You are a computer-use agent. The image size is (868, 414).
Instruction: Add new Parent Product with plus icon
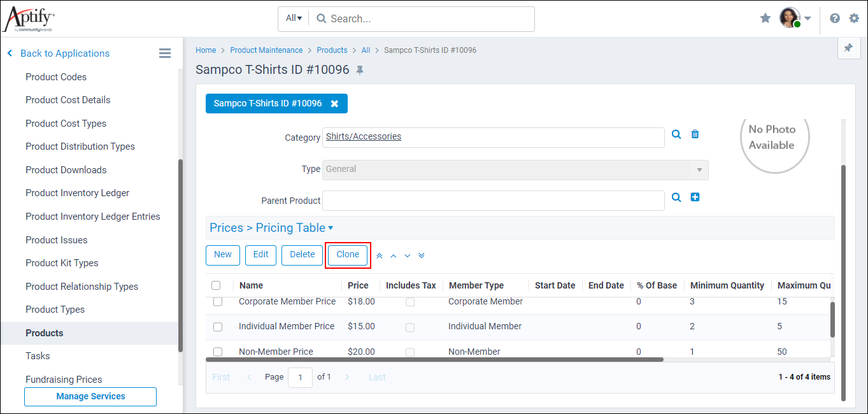695,197
